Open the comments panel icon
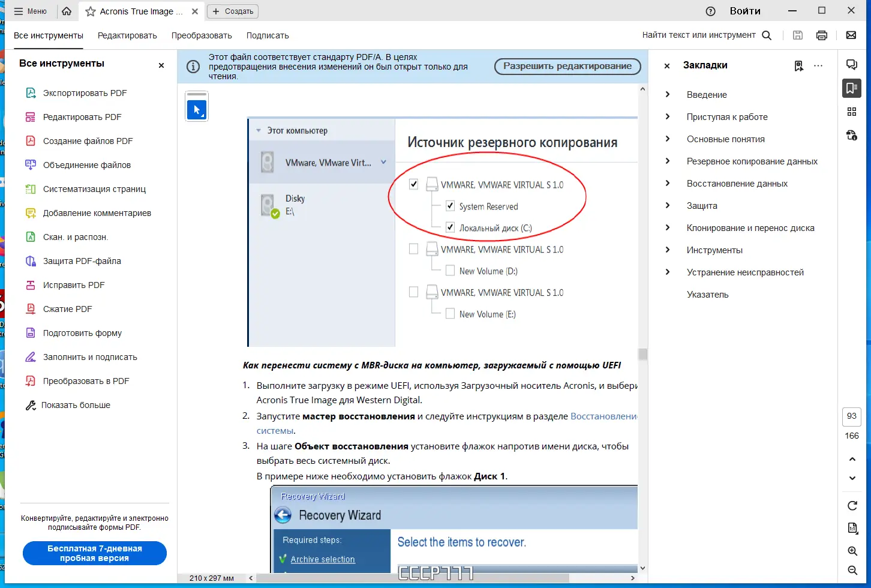The width and height of the screenshot is (871, 588). (x=852, y=64)
